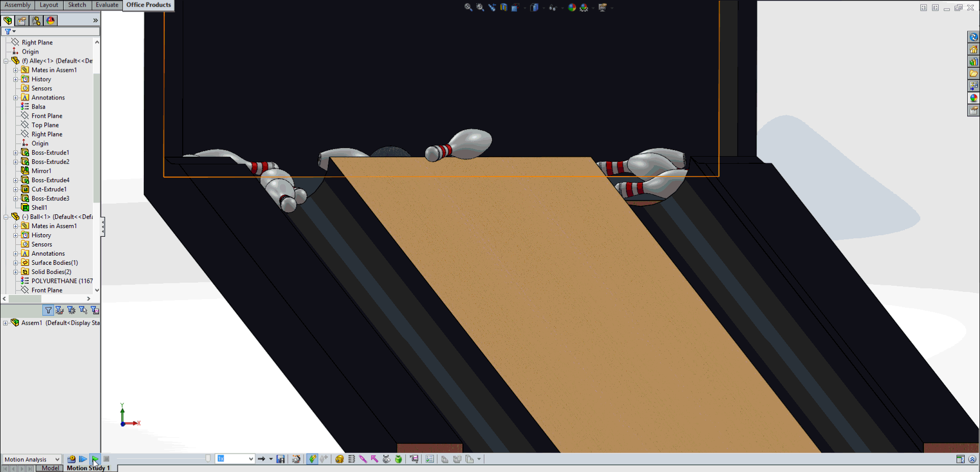Toggle Hide/Show Items with the glasses icon
This screenshot has width=980, height=472.
point(553,8)
